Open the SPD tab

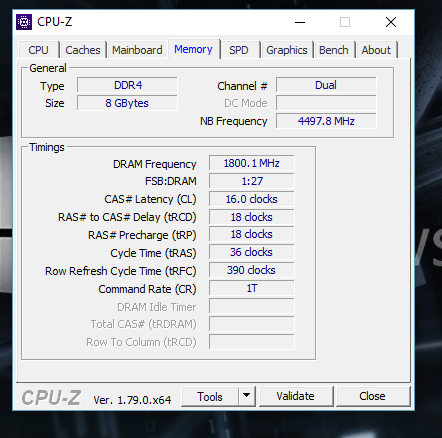(x=239, y=50)
